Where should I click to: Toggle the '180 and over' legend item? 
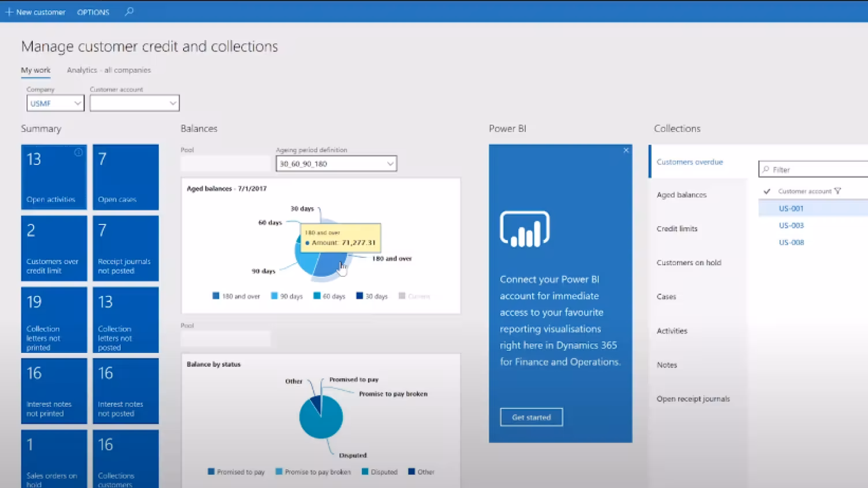click(236, 296)
